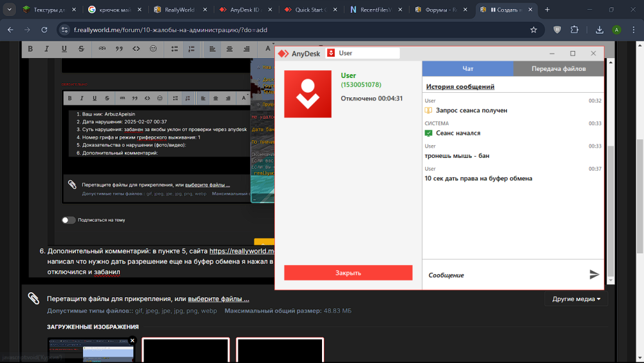Click the AnyDesk ID '(1530051078)'
Viewport: 644px width, 363px height.
point(361,84)
